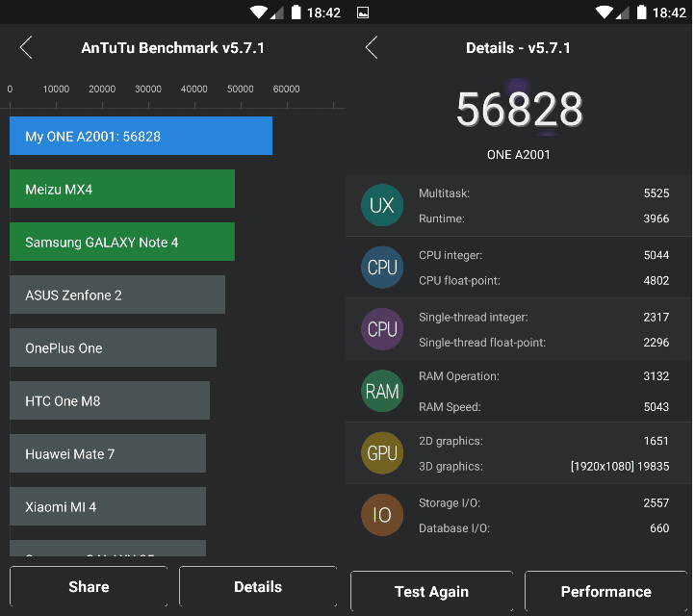Tap the Wi-Fi icon in right status bar

pos(604,12)
